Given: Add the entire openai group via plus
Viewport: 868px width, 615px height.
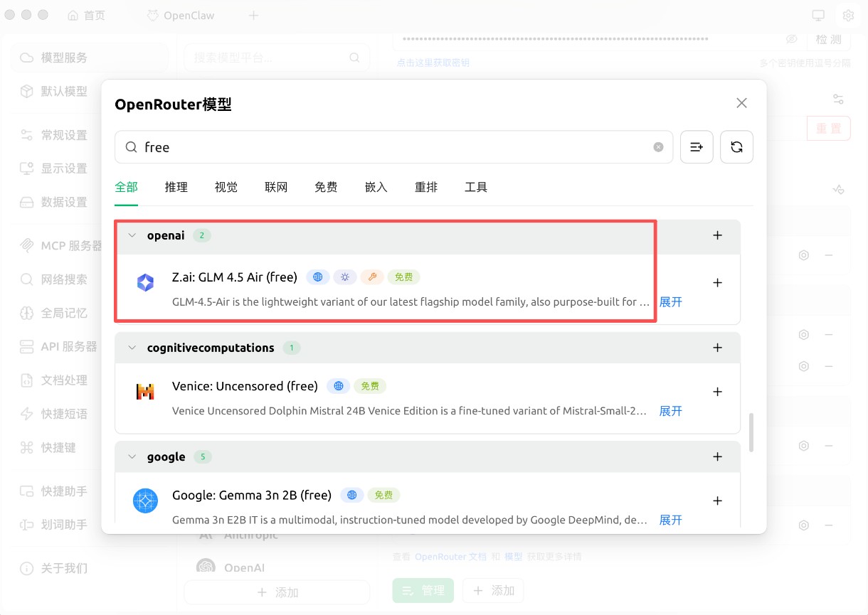Looking at the screenshot, I should 717,235.
